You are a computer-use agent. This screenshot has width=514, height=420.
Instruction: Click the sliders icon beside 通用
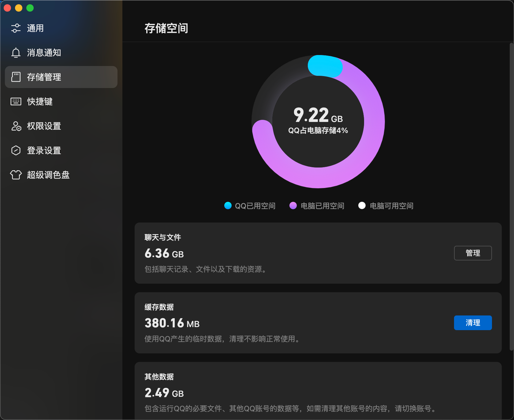16,28
